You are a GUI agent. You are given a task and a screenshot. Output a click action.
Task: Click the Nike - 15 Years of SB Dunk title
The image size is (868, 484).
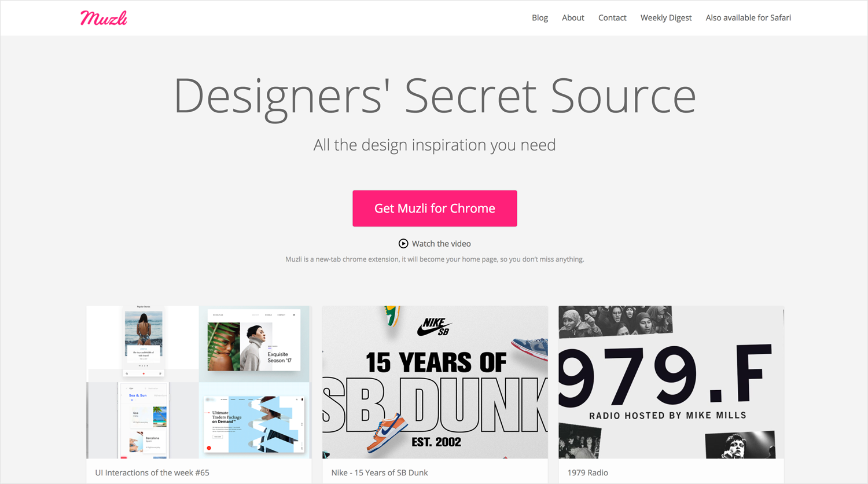[380, 472]
